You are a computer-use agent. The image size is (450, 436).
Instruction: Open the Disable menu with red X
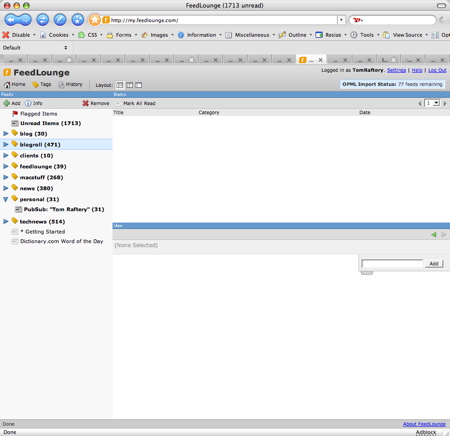click(x=19, y=35)
